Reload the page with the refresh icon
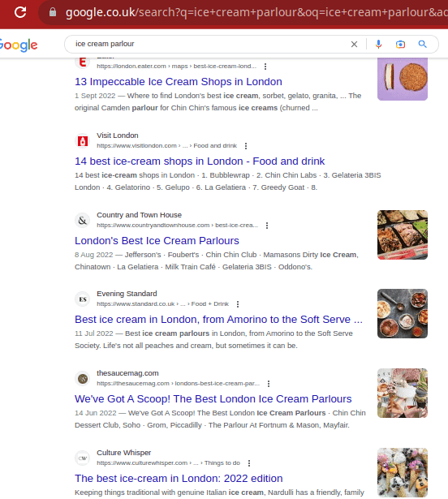Viewport: 448px width, 499px height. (20, 12)
